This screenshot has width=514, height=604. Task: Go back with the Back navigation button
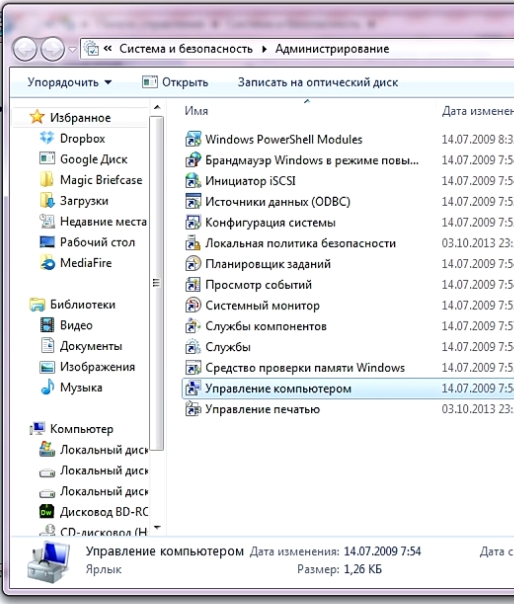point(25,49)
